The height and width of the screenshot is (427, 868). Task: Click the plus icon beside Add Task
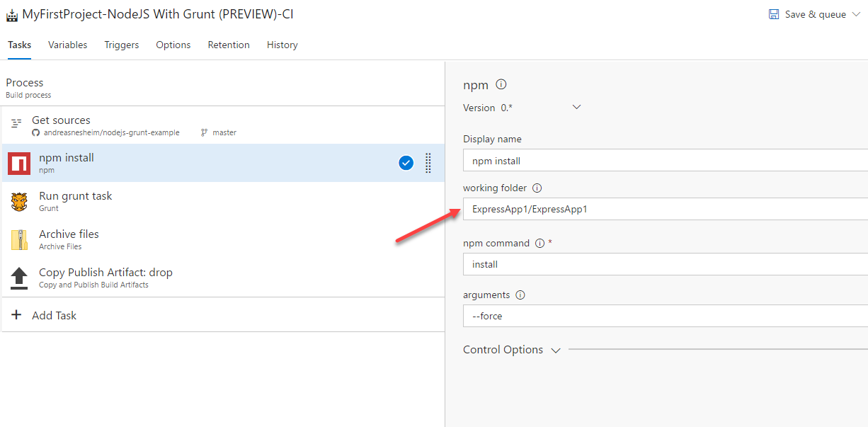click(x=17, y=315)
